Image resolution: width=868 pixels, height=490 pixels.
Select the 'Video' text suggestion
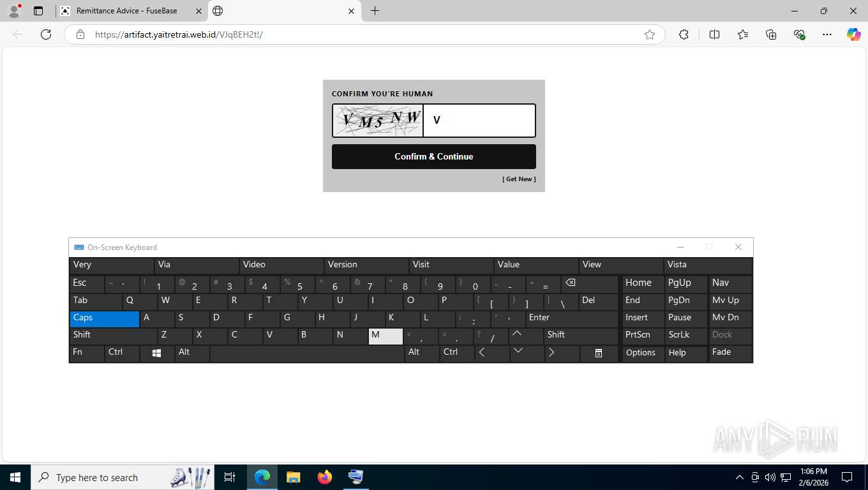click(282, 265)
